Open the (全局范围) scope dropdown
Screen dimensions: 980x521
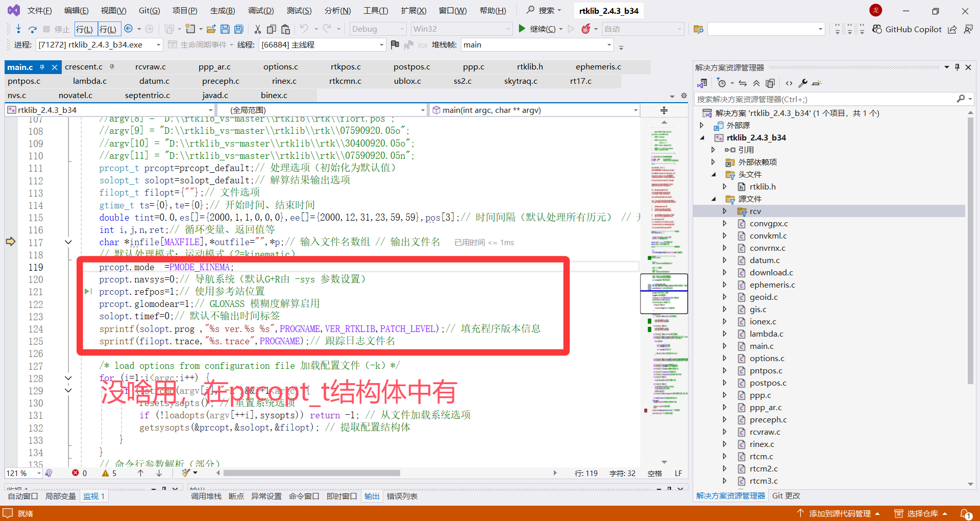point(322,110)
